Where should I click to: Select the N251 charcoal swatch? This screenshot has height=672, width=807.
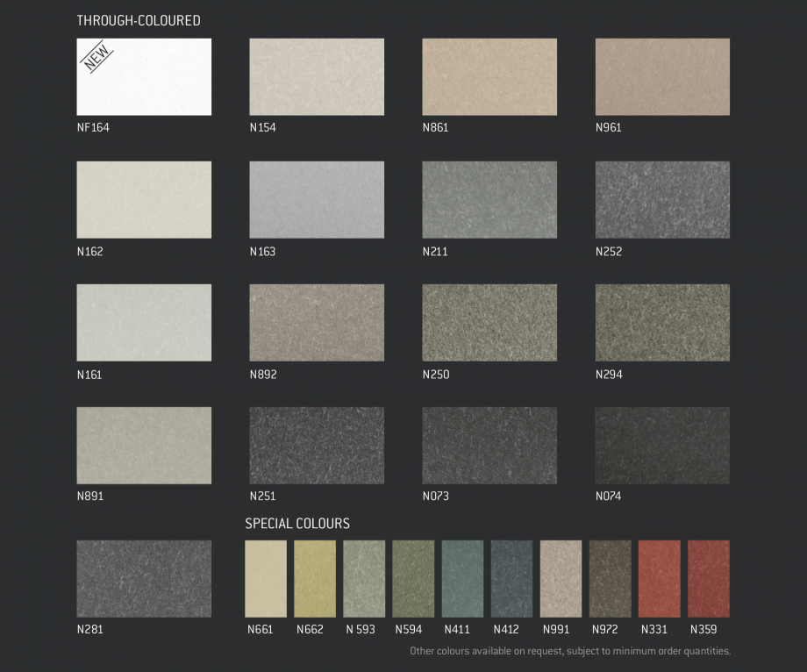click(317, 446)
